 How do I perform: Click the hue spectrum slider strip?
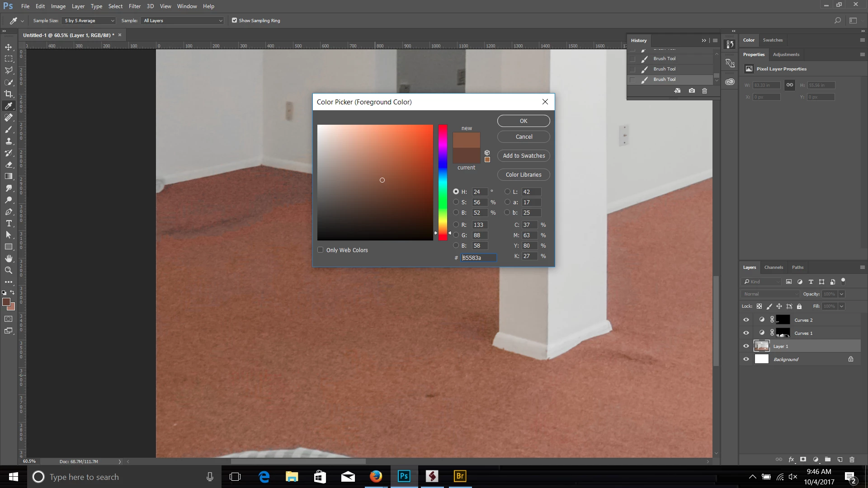click(x=443, y=181)
